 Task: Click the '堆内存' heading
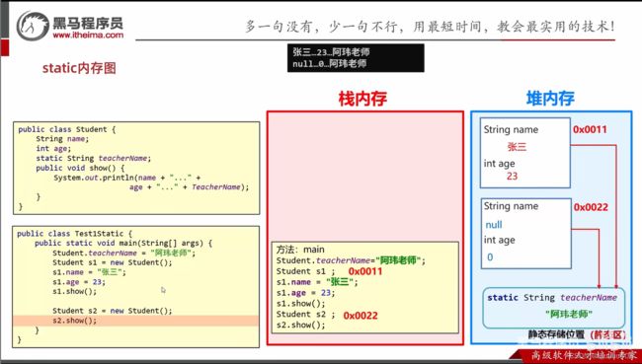tap(550, 99)
